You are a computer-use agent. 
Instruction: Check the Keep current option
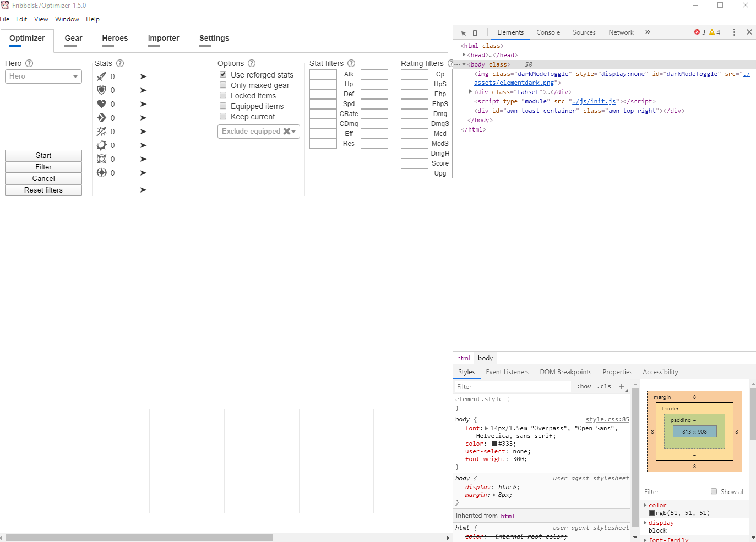223,117
